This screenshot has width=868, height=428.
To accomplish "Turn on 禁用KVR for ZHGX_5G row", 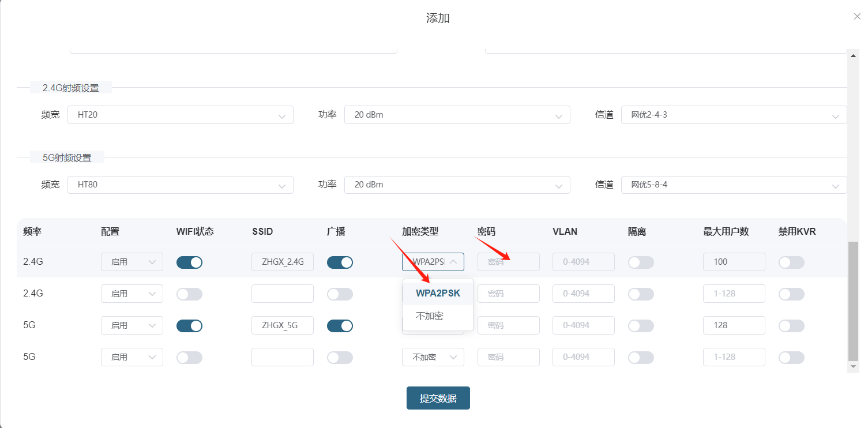I will 791,326.
